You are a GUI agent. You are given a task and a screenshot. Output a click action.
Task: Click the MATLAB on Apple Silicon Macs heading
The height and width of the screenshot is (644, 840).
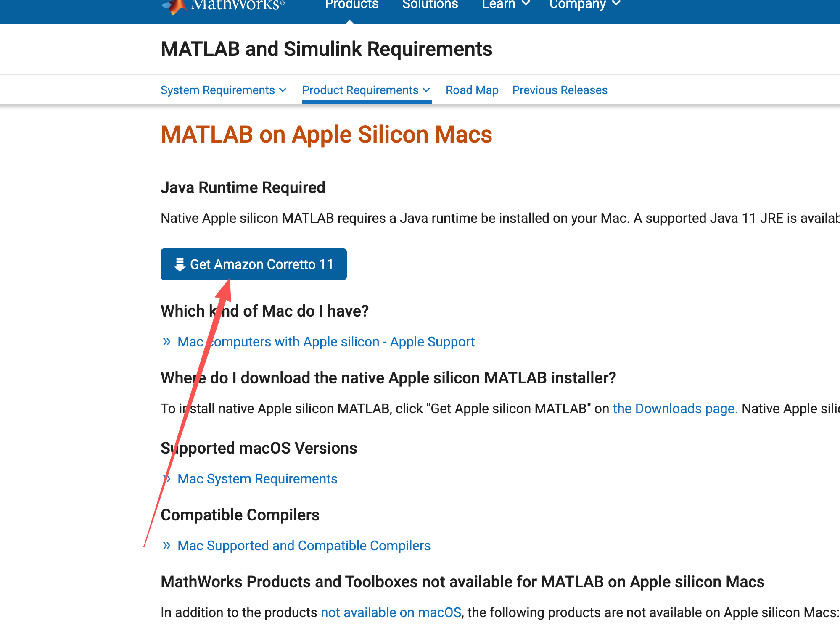326,135
